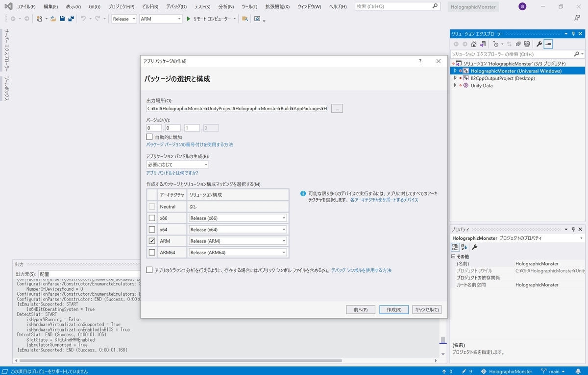This screenshot has height=375, width=588.
Task: Click the search magnifier in the title bar
Action: click(435, 6)
